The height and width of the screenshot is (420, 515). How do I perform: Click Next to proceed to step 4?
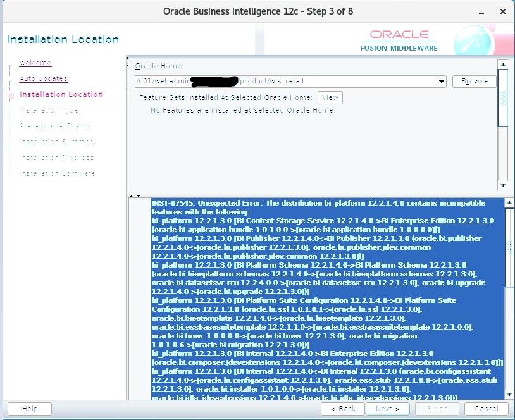click(387, 408)
